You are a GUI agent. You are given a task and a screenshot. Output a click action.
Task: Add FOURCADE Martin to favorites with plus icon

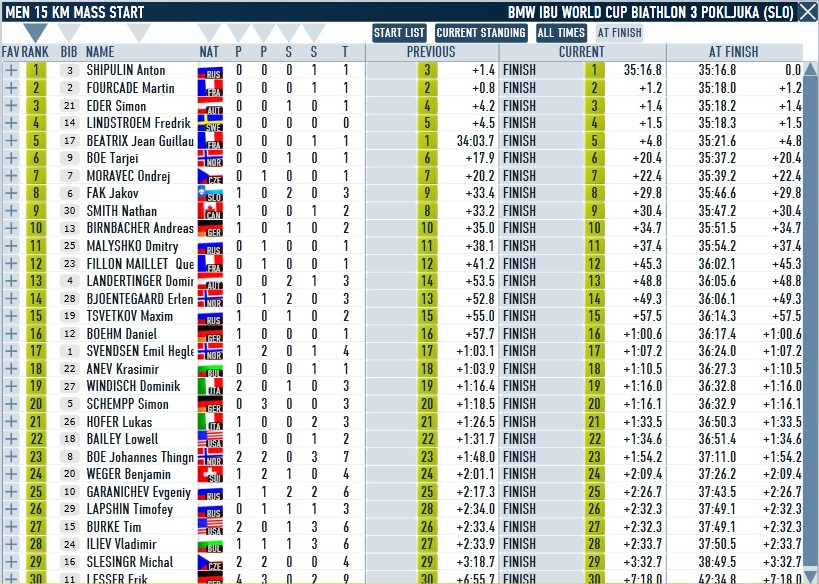pos(10,88)
